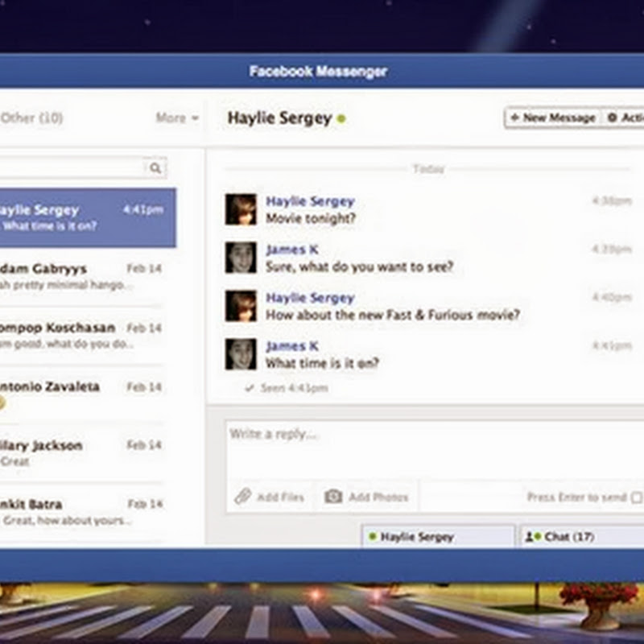Click the 'Seen 4:43pm' status text
Screen dimensions: 644x644
click(294, 388)
